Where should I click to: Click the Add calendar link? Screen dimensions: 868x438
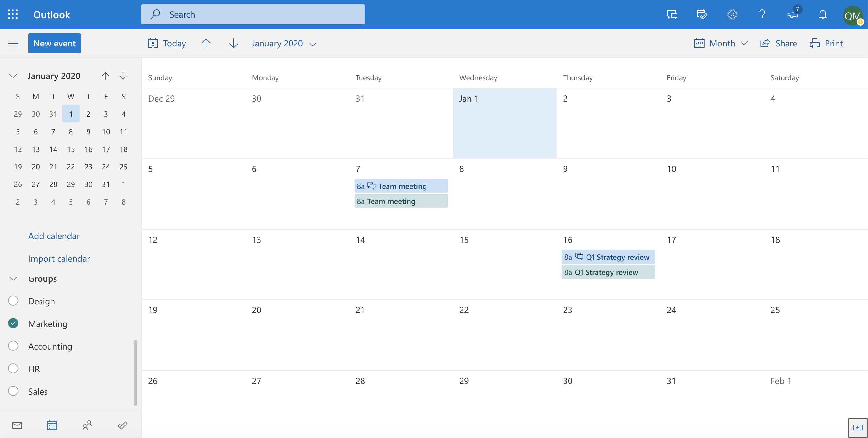pos(54,235)
